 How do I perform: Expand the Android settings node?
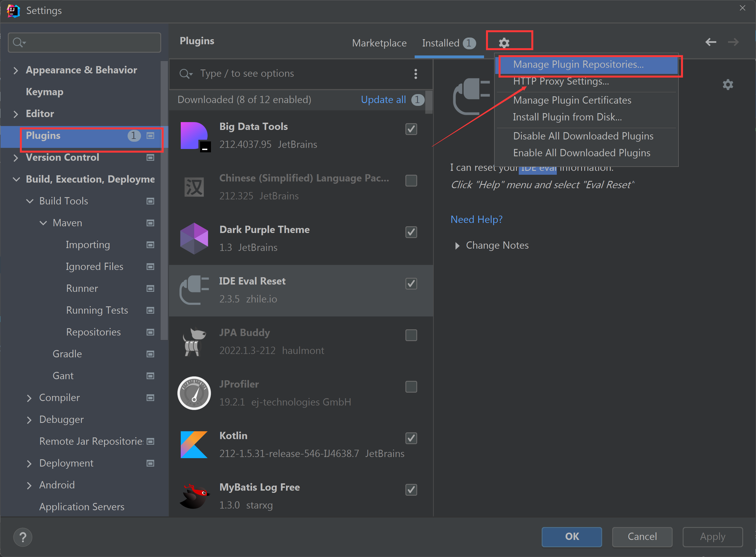[x=29, y=486]
